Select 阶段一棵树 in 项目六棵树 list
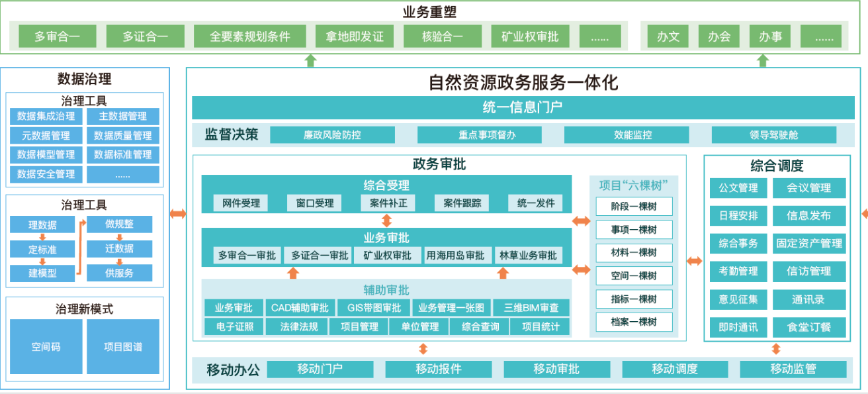This screenshot has width=868, height=394. pos(634,207)
